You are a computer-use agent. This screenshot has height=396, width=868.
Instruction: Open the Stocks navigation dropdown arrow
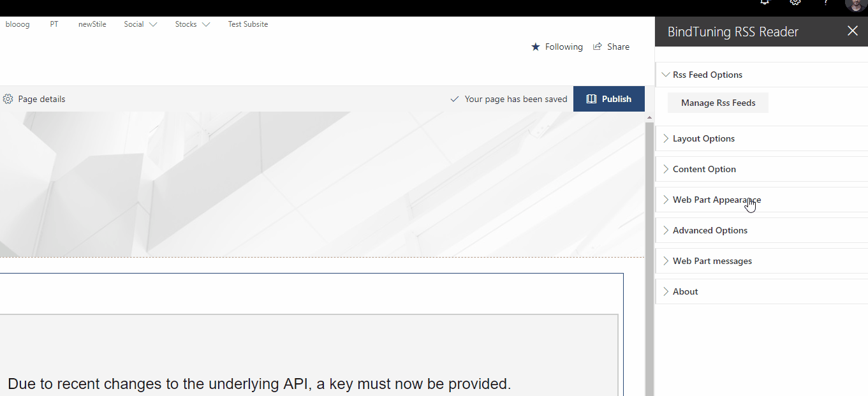tap(206, 25)
